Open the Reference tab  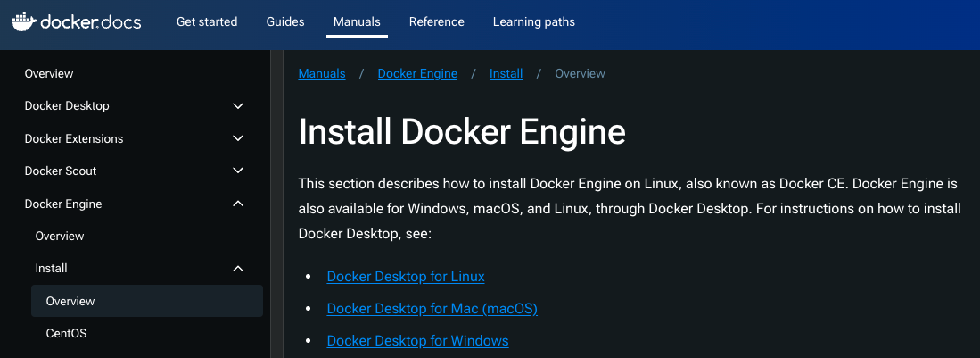pos(436,22)
